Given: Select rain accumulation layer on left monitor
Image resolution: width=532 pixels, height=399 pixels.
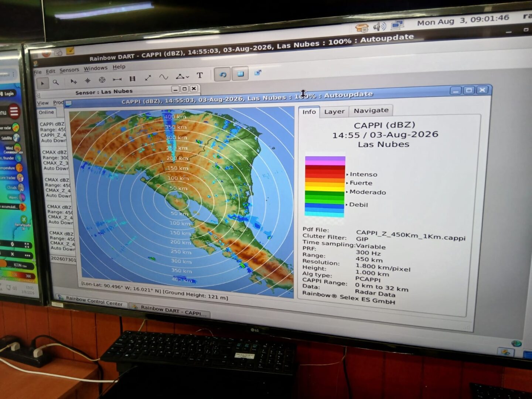Looking at the screenshot, I should 13,207.
